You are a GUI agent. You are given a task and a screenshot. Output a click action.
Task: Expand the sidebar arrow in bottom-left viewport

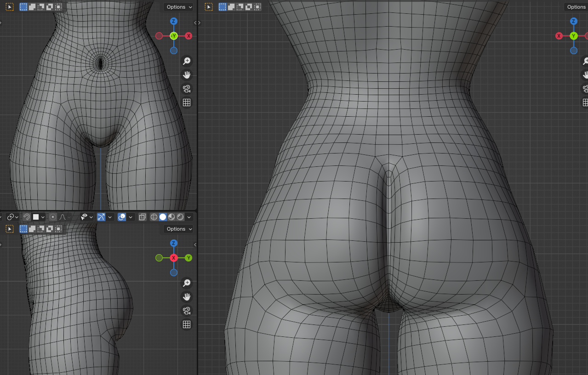click(195, 244)
